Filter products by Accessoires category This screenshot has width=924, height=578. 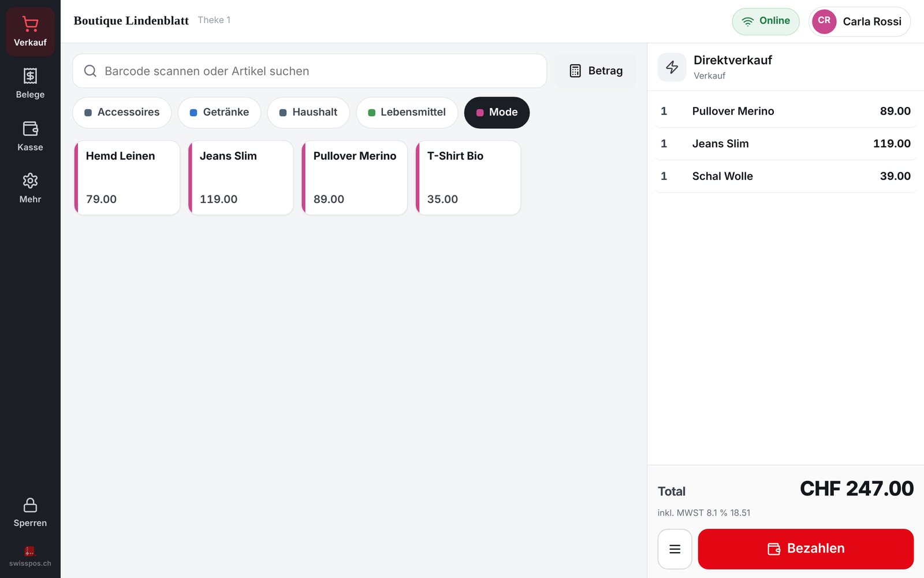122,112
